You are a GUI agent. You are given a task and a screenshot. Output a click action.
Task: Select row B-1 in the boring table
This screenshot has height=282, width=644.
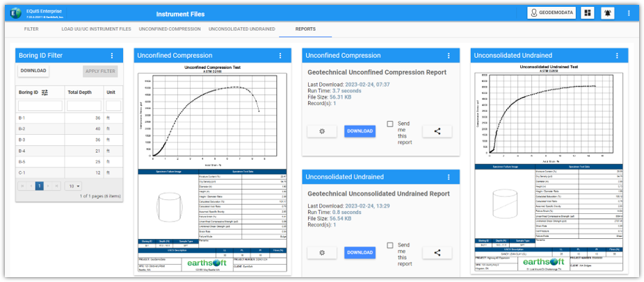[x=69, y=118]
